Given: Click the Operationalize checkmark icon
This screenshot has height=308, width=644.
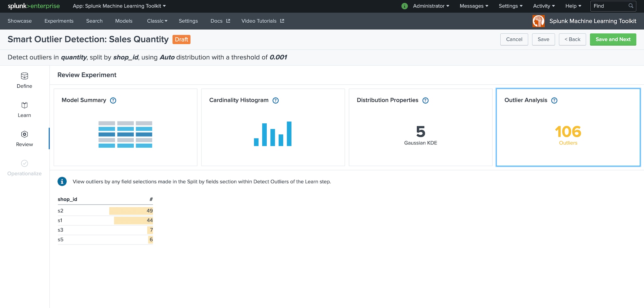Looking at the screenshot, I should [x=25, y=163].
